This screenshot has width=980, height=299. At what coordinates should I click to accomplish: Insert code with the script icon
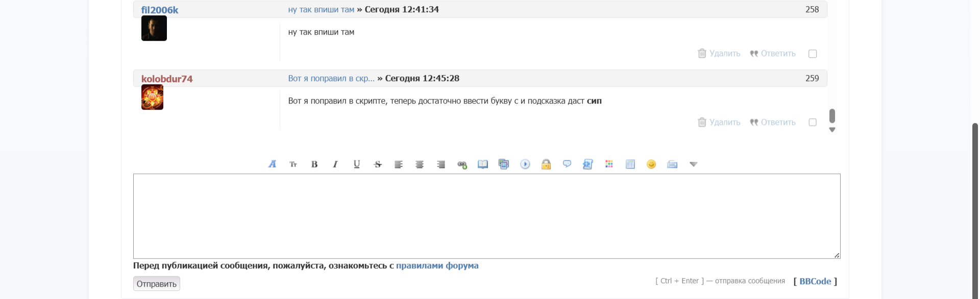tap(588, 164)
